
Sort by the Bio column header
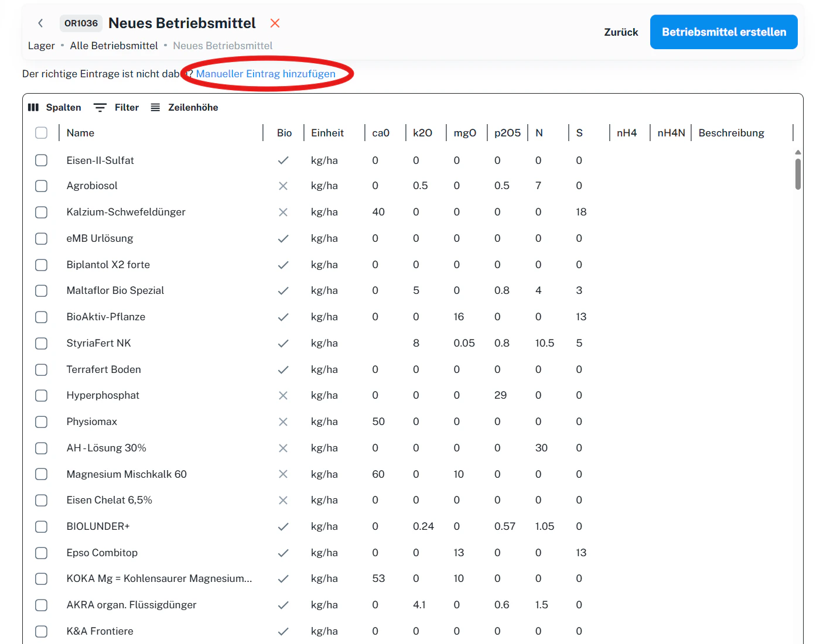(x=284, y=133)
